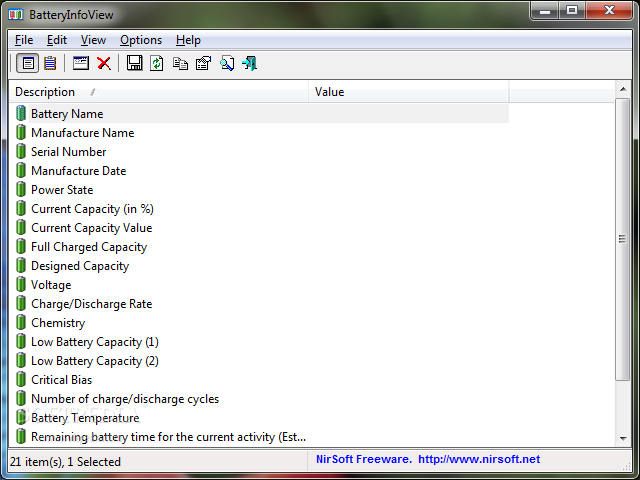Select the Current Capacity (in %) row
Image resolution: width=640 pixels, height=480 pixels.
tap(261, 209)
